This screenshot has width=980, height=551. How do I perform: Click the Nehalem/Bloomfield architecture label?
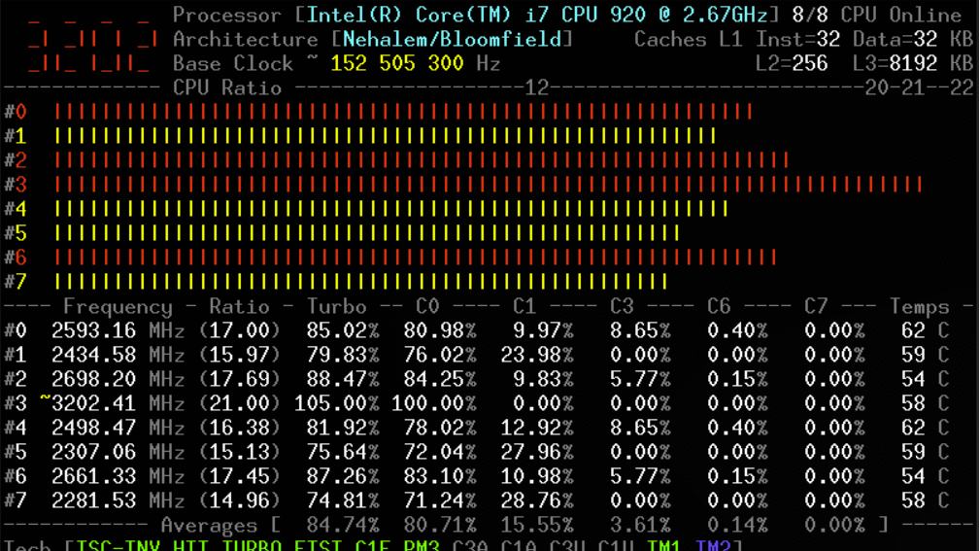click(x=453, y=40)
